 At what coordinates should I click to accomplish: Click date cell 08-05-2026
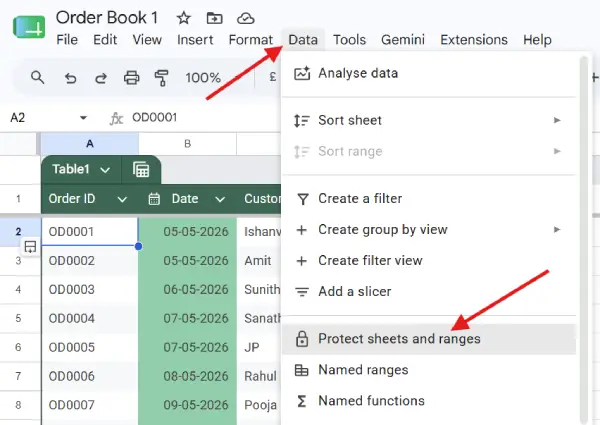click(x=188, y=376)
